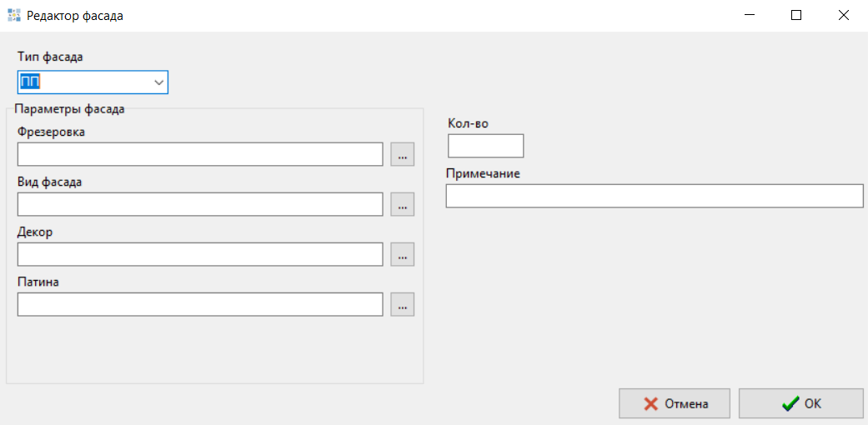This screenshot has height=425, width=868.
Task: Click the Примечание note field
Action: click(x=655, y=196)
